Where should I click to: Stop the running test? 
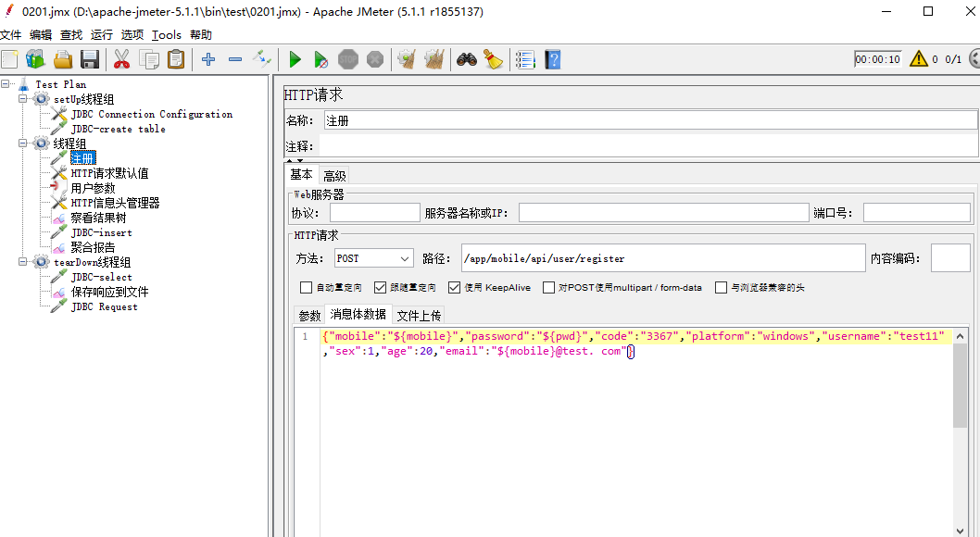pos(347,59)
